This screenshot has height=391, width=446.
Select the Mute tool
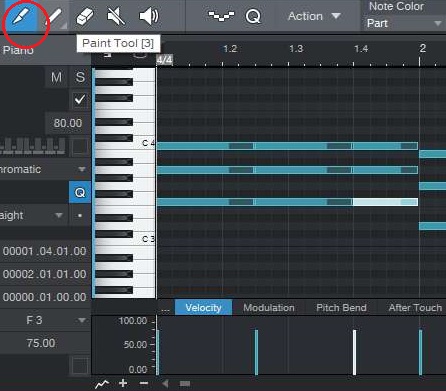click(x=116, y=17)
